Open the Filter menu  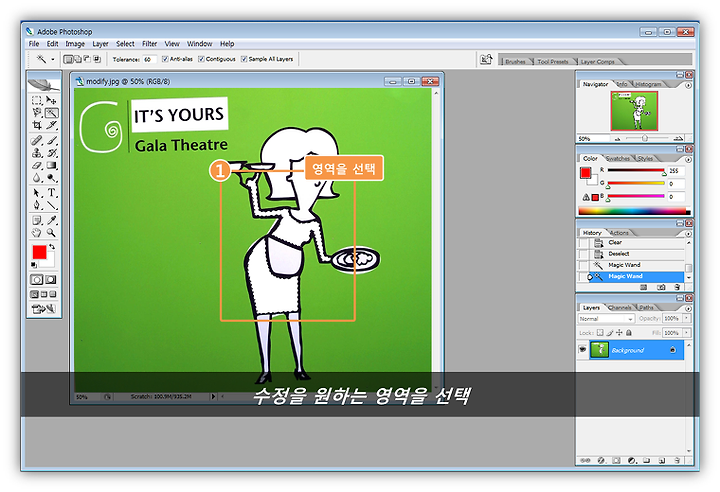pyautogui.click(x=149, y=44)
